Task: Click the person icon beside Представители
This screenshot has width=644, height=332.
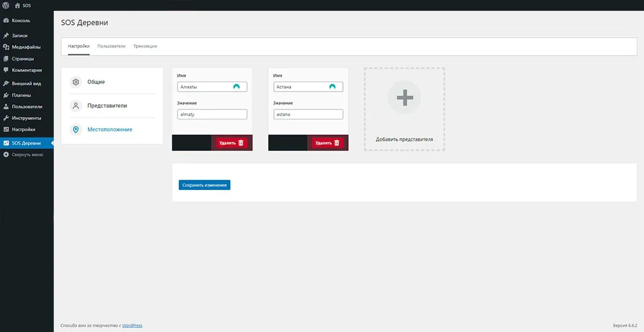Action: [x=75, y=106]
